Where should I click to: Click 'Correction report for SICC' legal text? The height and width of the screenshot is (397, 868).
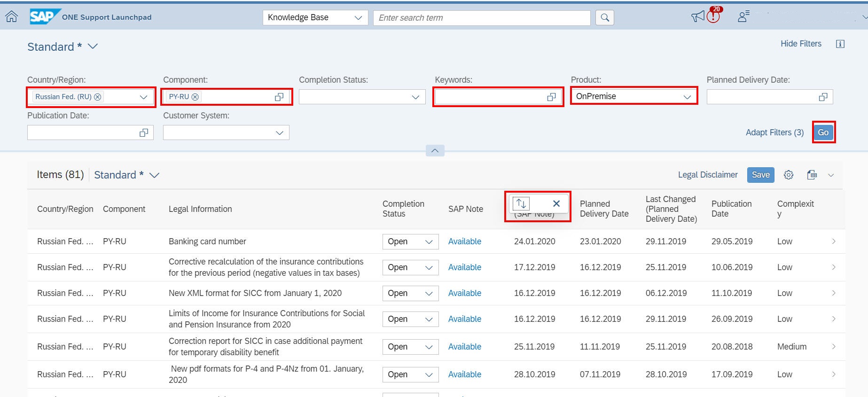click(x=266, y=347)
